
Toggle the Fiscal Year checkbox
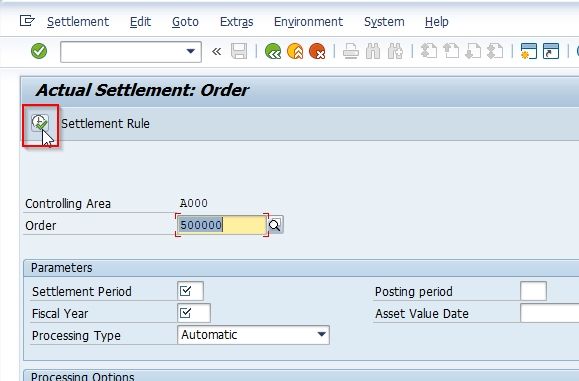coord(185,313)
